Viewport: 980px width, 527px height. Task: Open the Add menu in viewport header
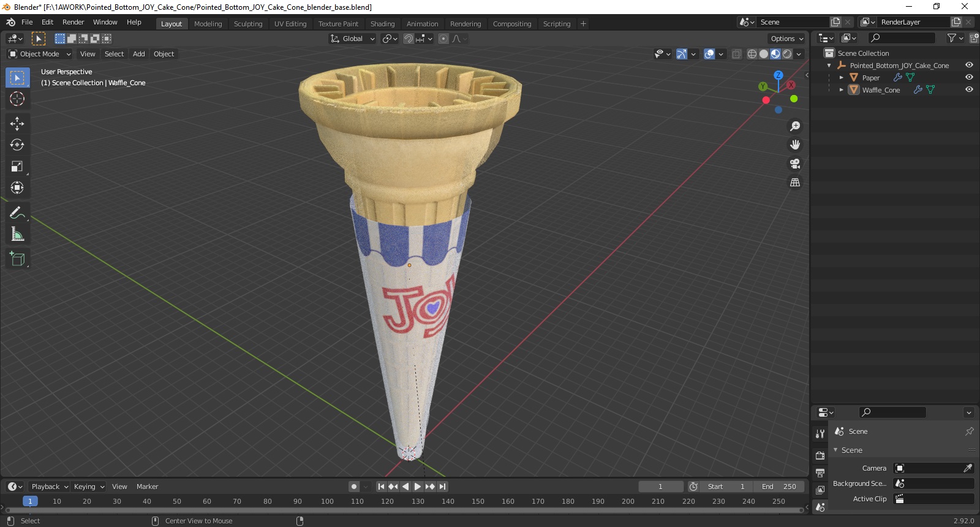click(139, 54)
